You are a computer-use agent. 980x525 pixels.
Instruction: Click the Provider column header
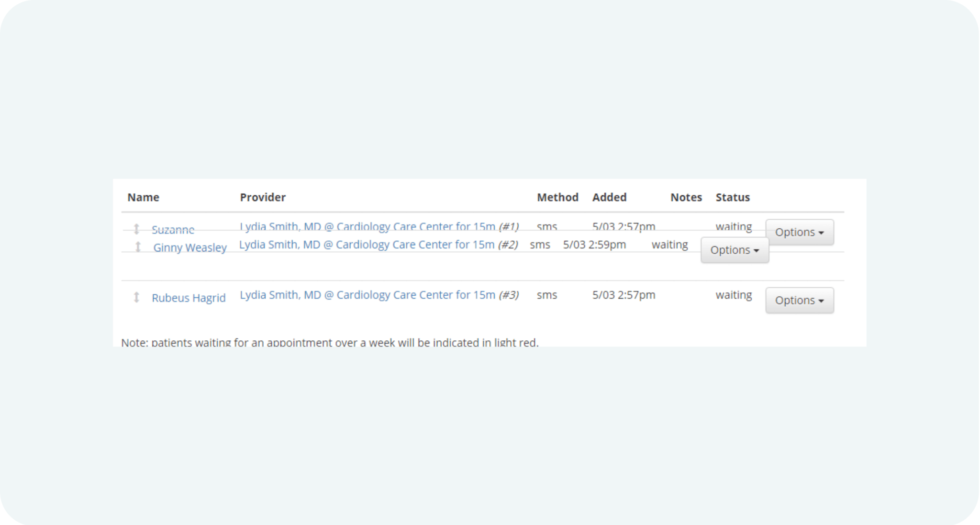click(x=263, y=197)
